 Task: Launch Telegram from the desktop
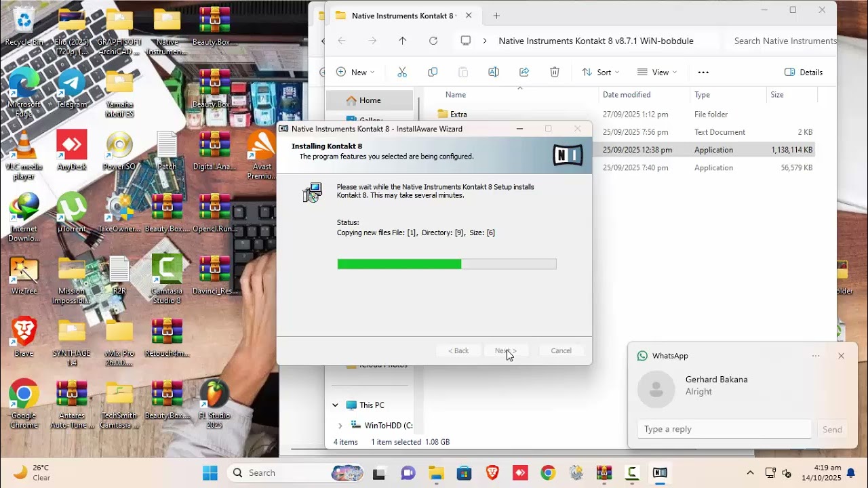point(72,88)
